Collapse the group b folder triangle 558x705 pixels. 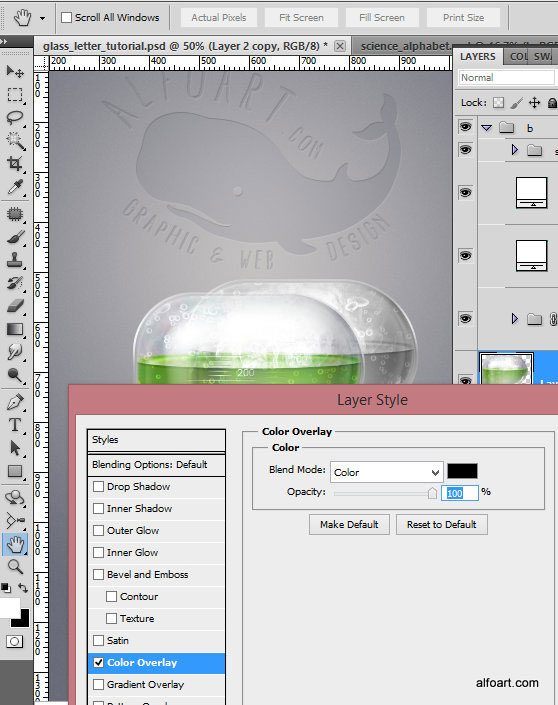(x=486, y=128)
